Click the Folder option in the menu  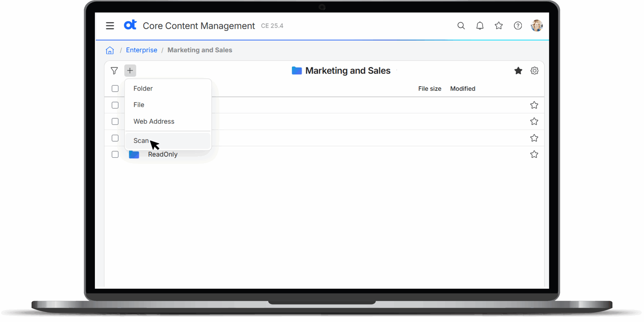143,88
